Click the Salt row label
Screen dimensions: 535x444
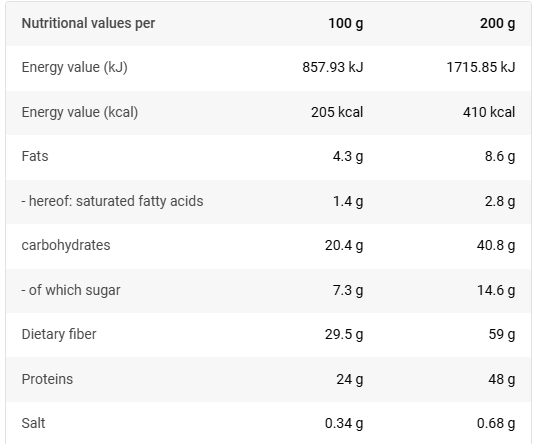click(33, 423)
